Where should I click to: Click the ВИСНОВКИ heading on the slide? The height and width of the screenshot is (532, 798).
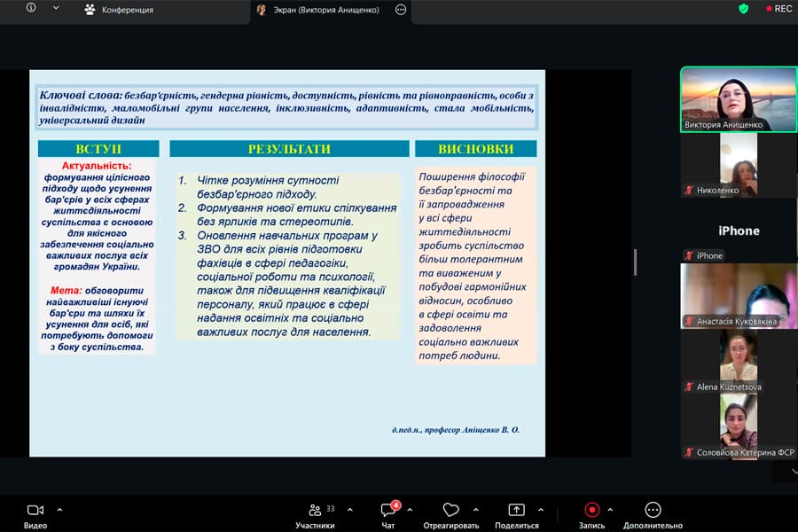pos(476,149)
